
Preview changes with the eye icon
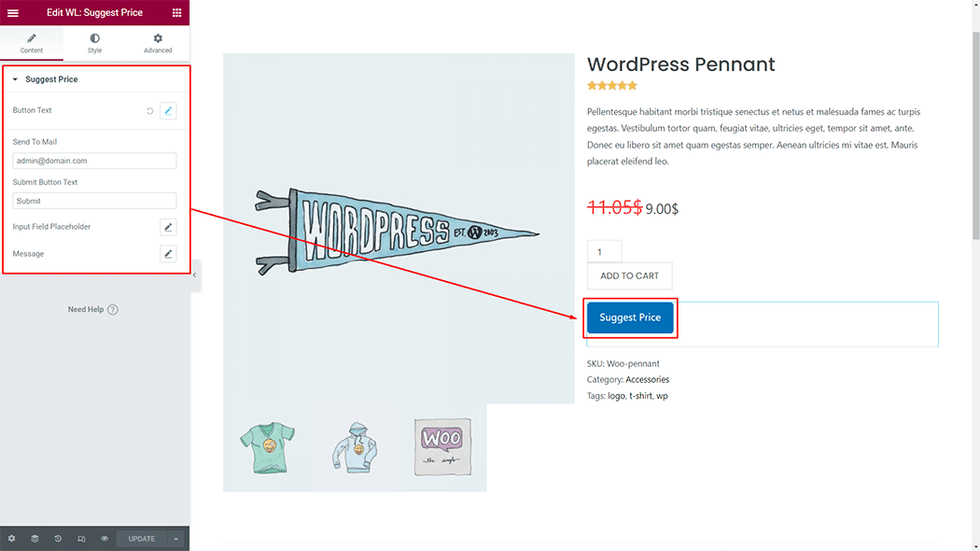[105, 539]
